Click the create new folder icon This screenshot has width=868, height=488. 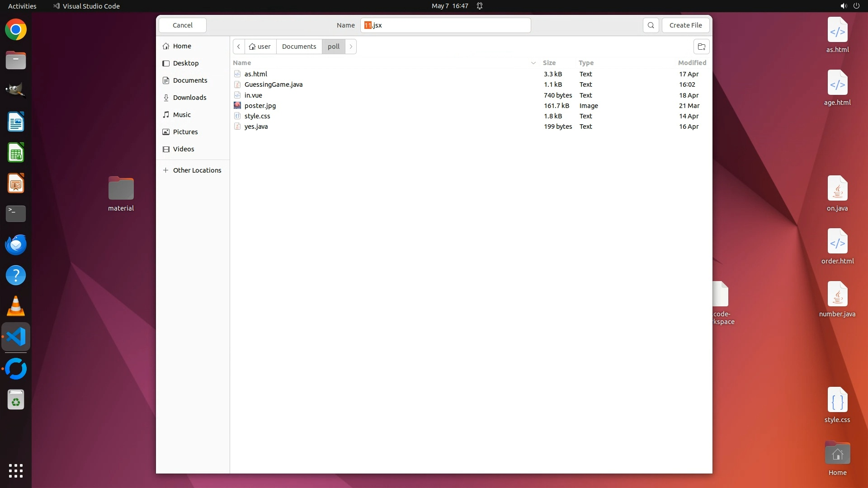pyautogui.click(x=701, y=47)
